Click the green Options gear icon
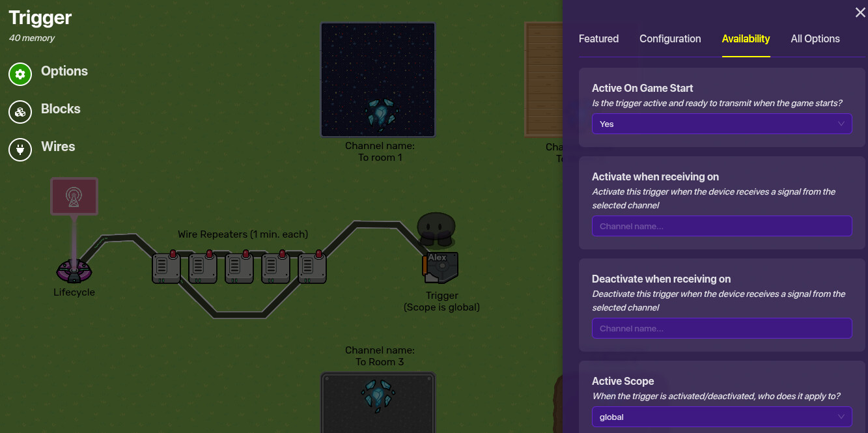Screen dimensions: 868x433 pos(20,74)
